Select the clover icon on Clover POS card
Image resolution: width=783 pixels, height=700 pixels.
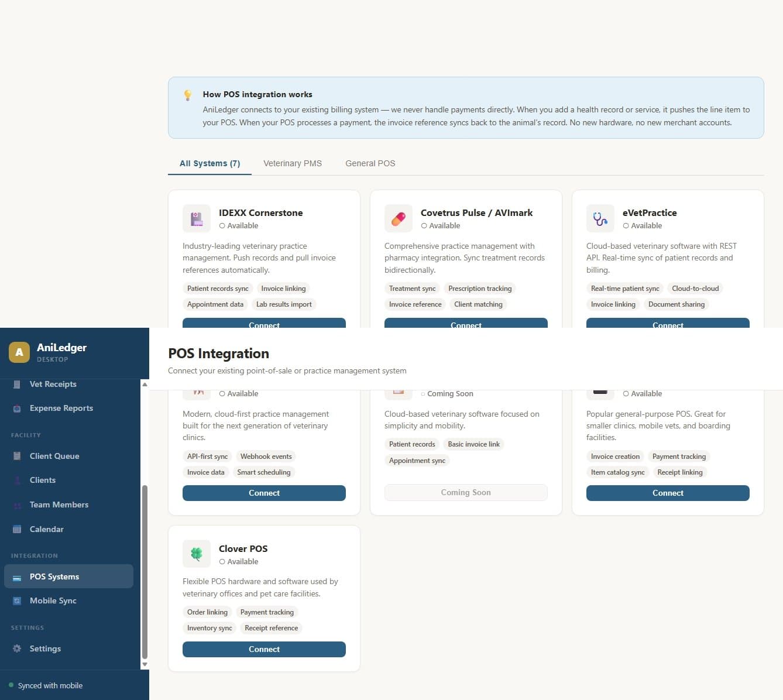(x=196, y=553)
